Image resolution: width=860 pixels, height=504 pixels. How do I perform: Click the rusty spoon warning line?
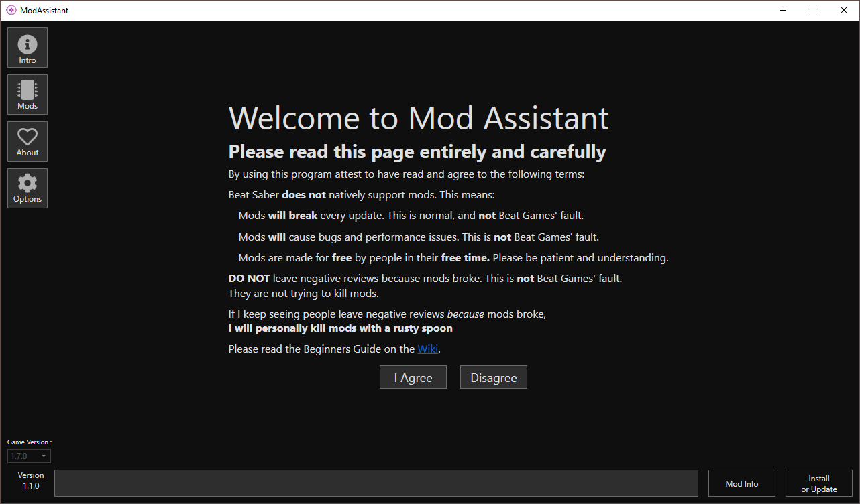(341, 328)
